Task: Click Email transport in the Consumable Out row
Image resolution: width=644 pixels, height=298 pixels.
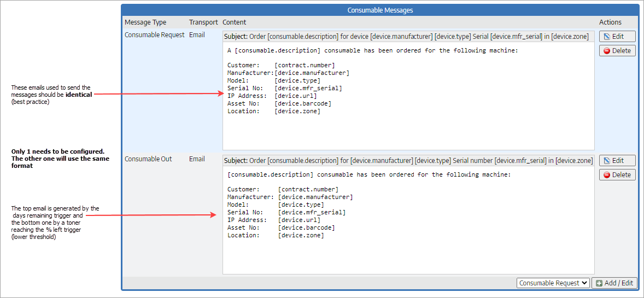Action: (197, 159)
